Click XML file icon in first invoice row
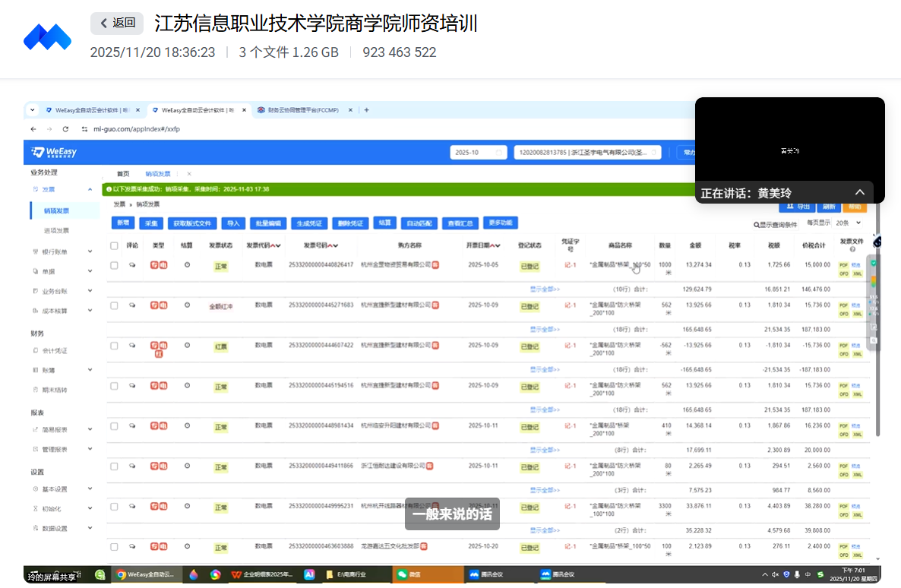 (x=857, y=273)
